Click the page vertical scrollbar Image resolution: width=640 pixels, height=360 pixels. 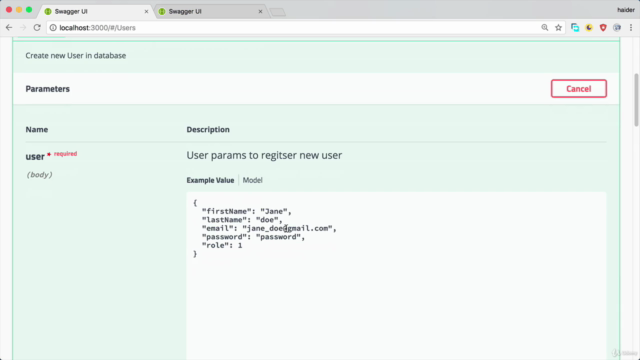coord(636,100)
